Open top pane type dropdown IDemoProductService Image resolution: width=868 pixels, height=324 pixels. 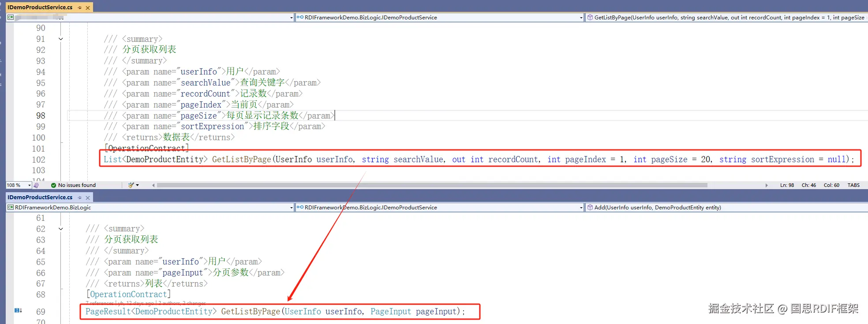pos(439,18)
